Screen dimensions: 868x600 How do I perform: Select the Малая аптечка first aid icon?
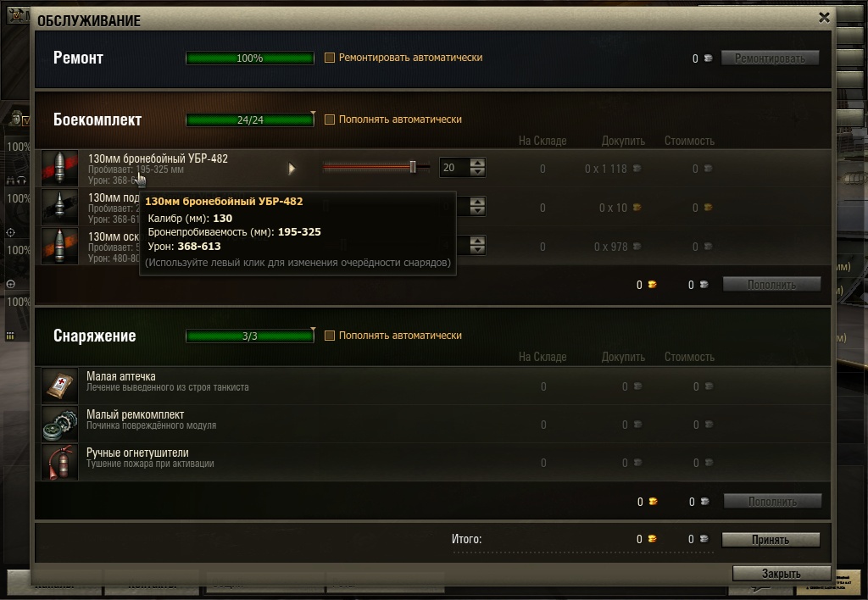click(60, 386)
